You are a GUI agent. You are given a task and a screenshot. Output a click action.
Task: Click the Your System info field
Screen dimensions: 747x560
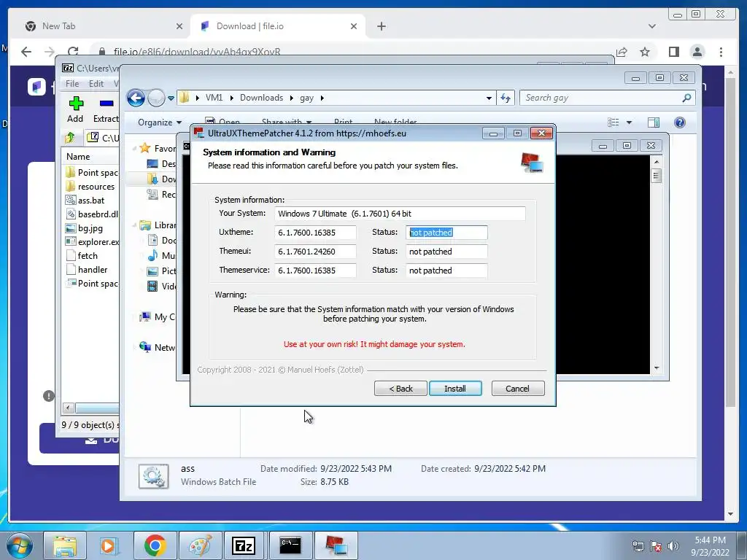tap(400, 214)
